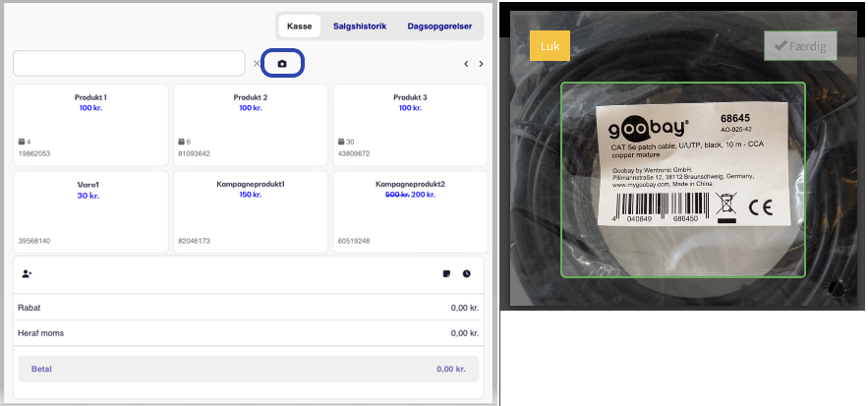
Task: Click the Rabat row
Action: [x=249, y=308]
